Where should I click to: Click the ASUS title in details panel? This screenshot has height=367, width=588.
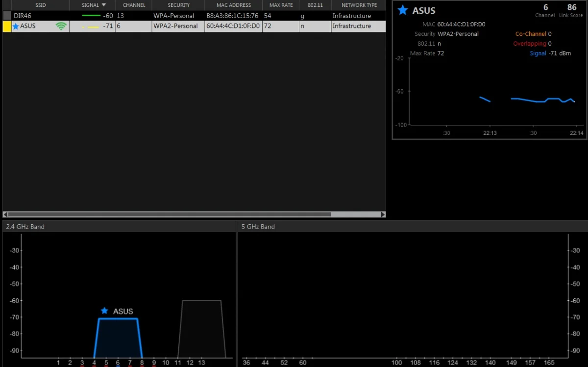coord(424,10)
